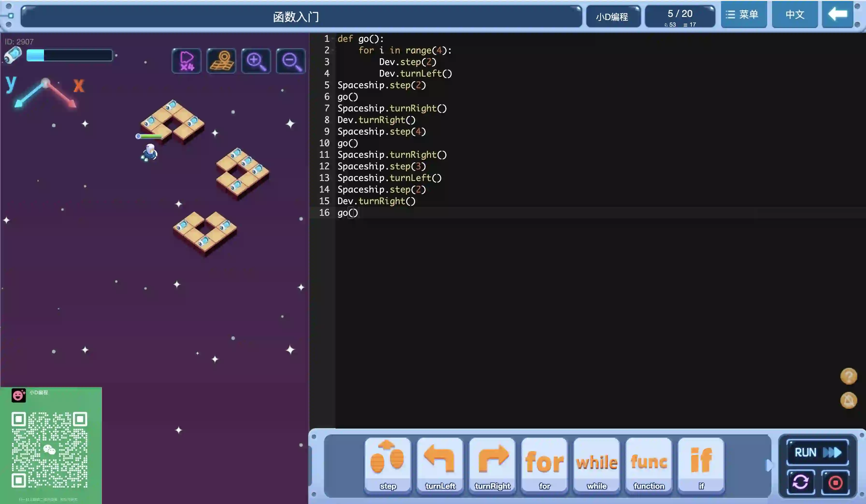The width and height of the screenshot is (866, 504).
Task: Toggle the map grid location icon
Action: pos(221,61)
